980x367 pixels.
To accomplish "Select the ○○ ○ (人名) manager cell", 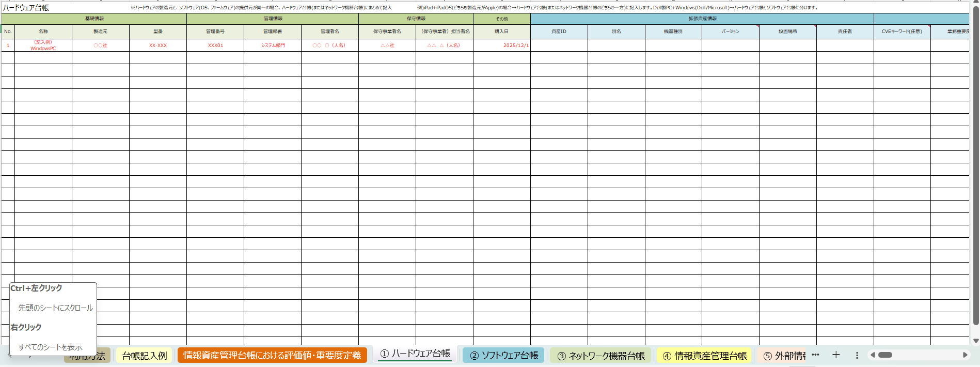I will pyautogui.click(x=330, y=45).
